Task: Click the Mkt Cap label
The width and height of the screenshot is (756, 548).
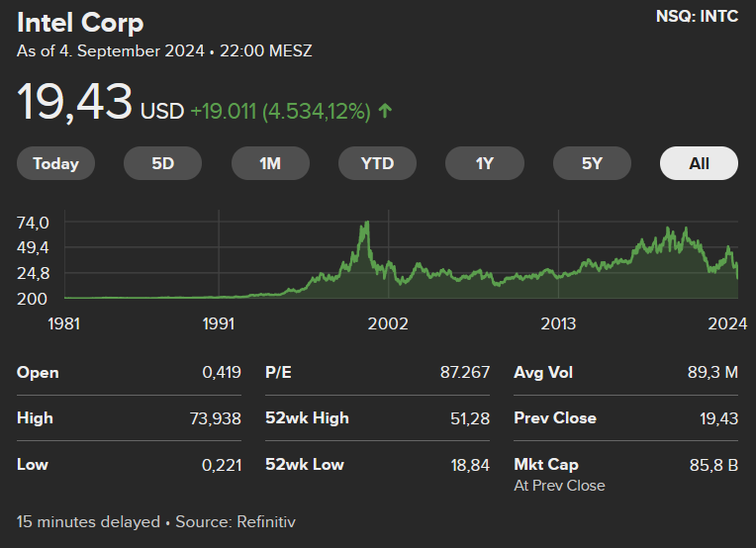Action: pyautogui.click(x=546, y=465)
